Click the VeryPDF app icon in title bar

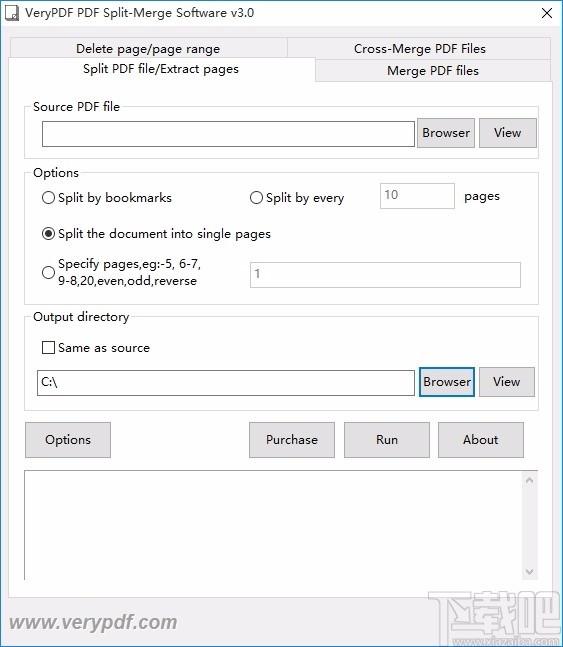coord(12,13)
